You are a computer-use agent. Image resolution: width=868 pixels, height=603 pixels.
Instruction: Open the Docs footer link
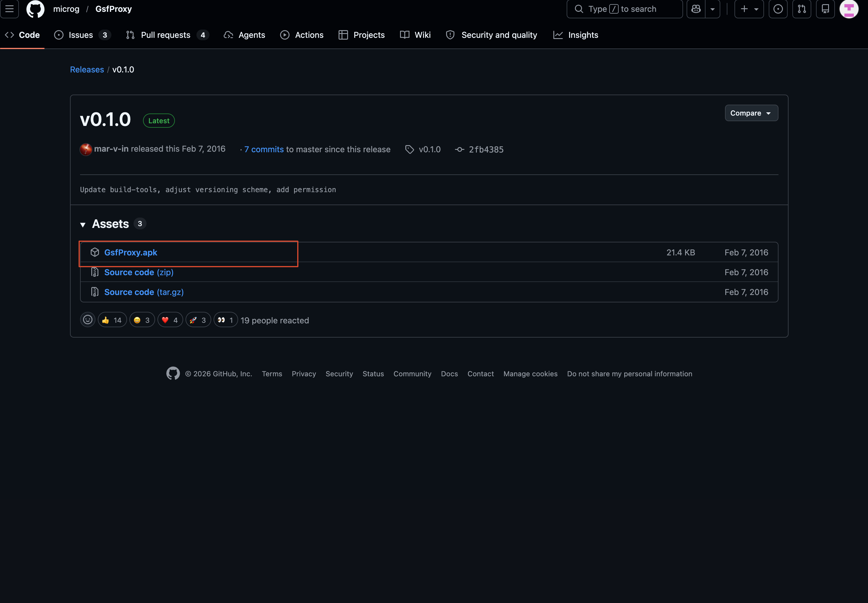pos(449,374)
